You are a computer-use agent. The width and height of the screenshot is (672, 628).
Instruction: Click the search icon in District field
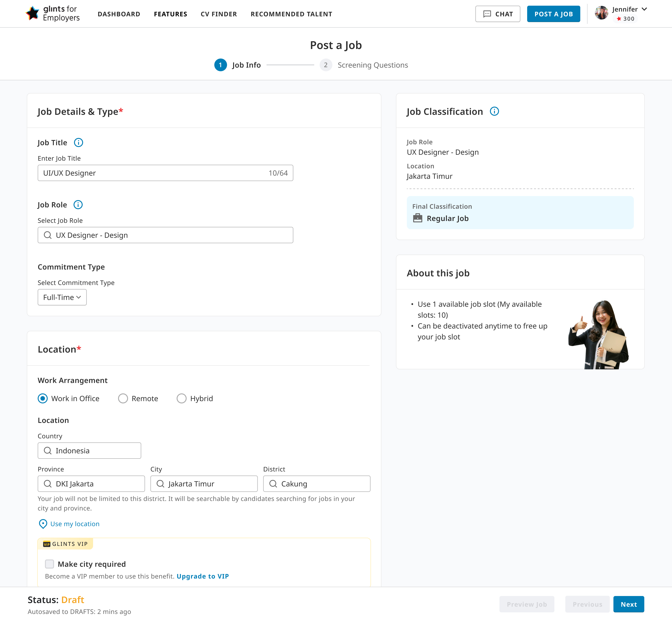[x=273, y=484]
